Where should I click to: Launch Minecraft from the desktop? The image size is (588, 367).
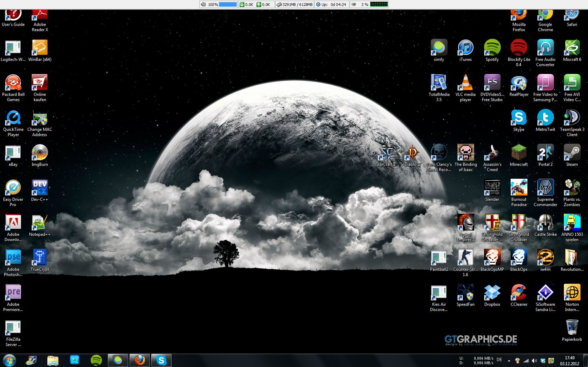click(x=519, y=153)
